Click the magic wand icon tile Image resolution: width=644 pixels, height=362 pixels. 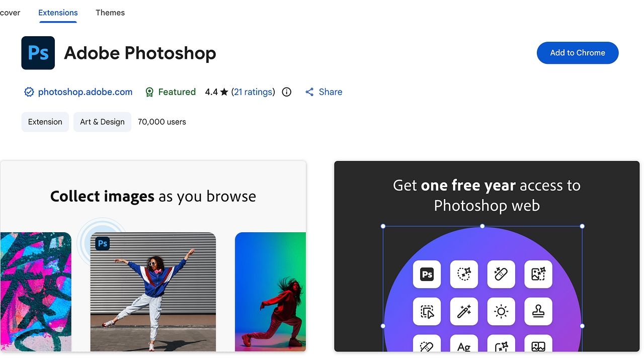(x=464, y=311)
